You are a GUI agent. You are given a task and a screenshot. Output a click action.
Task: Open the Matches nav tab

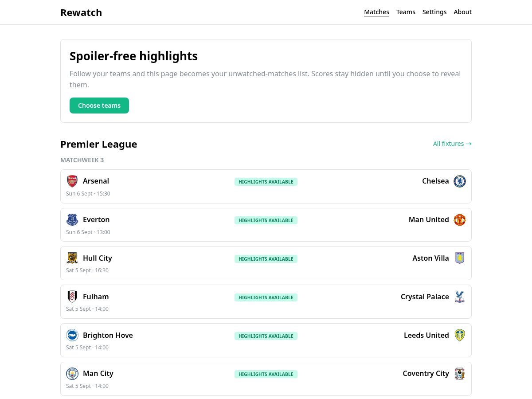pos(376,12)
